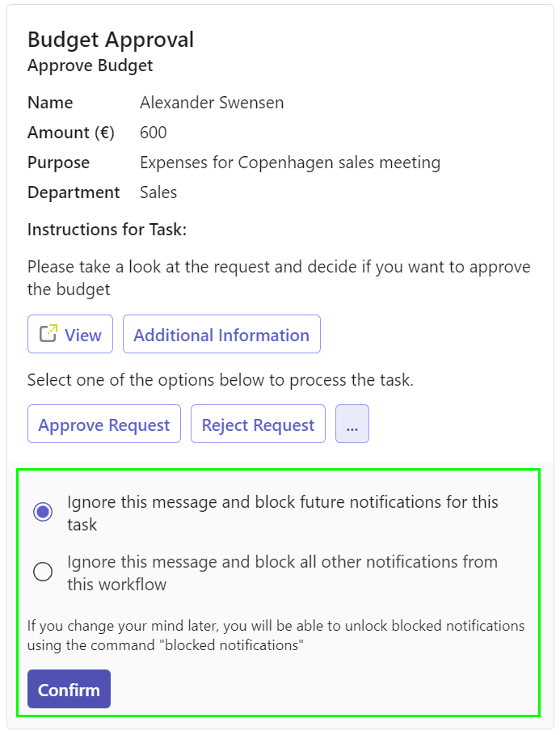Click label 'block all other notifications from this workflow'
The width and height of the screenshot is (560, 735).
point(282,572)
